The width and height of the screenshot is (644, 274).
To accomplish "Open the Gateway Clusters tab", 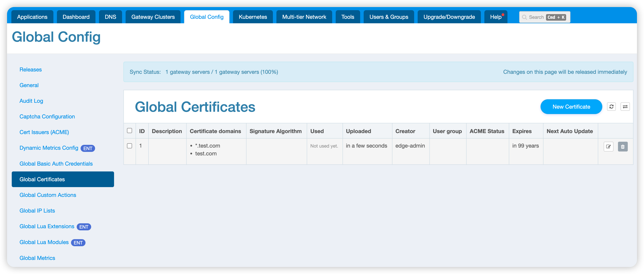I will [x=153, y=17].
